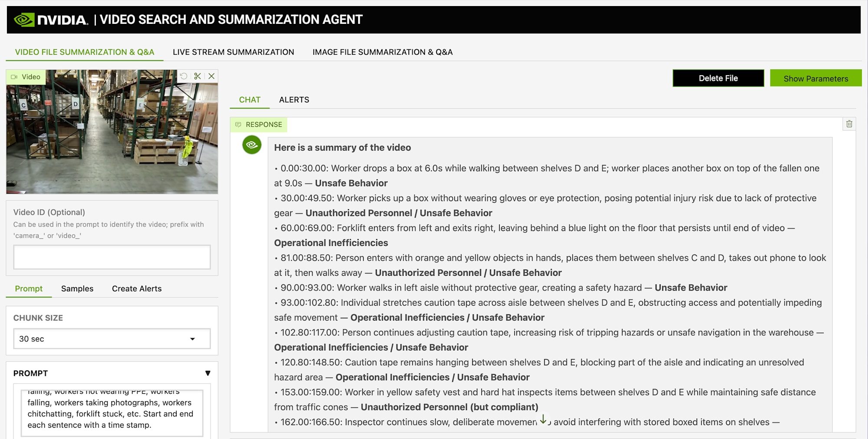Click the NVIDIA logo in the header
The height and width of the screenshot is (439, 868).
click(51, 20)
